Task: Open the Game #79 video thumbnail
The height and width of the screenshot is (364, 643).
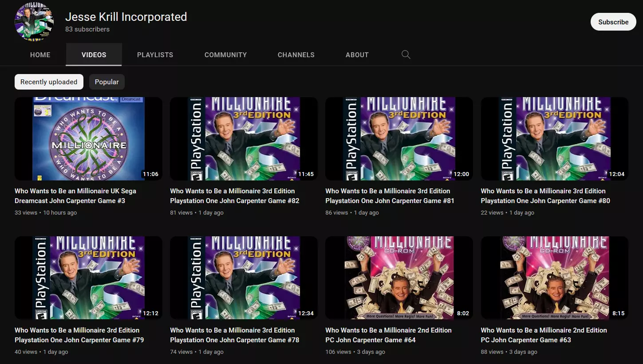Action: (x=88, y=278)
